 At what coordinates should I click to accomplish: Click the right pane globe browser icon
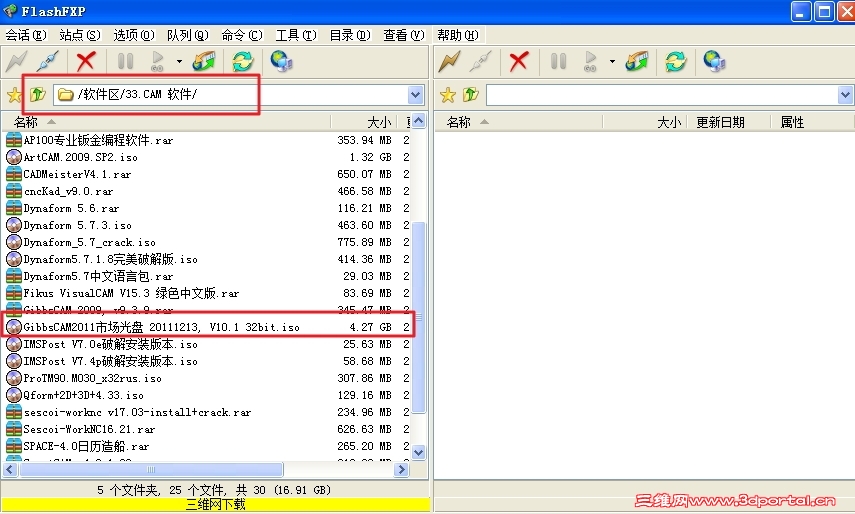(x=714, y=61)
